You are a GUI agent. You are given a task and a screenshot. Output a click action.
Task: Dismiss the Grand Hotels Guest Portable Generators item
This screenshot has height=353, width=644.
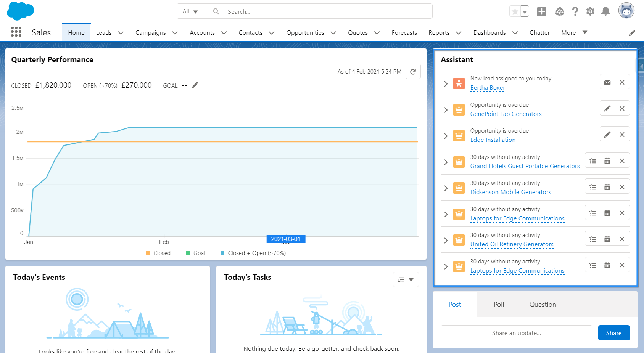point(622,160)
